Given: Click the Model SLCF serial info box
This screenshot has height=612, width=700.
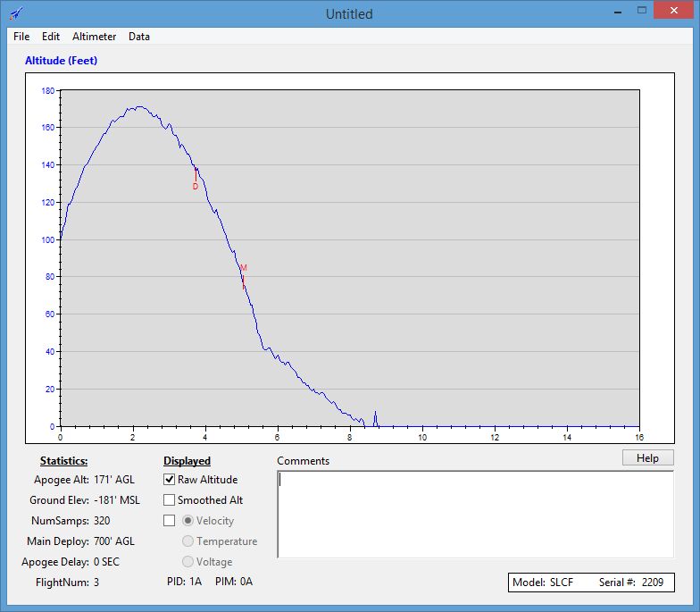Looking at the screenshot, I should click(590, 583).
